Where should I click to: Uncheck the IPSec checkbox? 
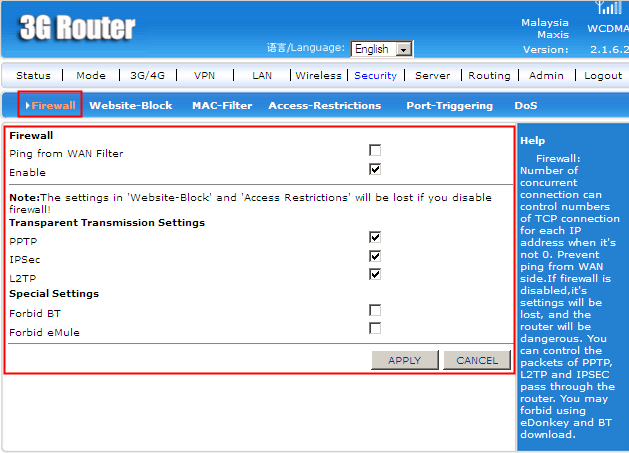pos(375,256)
